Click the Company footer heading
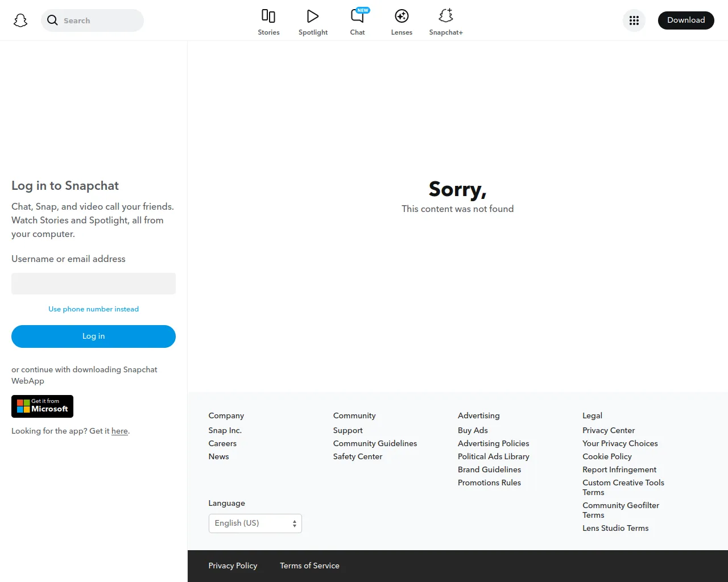Viewport: 728px width, 582px height. 226,416
